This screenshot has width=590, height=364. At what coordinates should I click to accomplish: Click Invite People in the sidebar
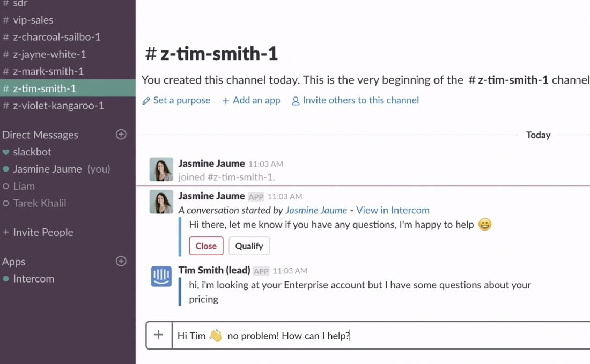43,232
